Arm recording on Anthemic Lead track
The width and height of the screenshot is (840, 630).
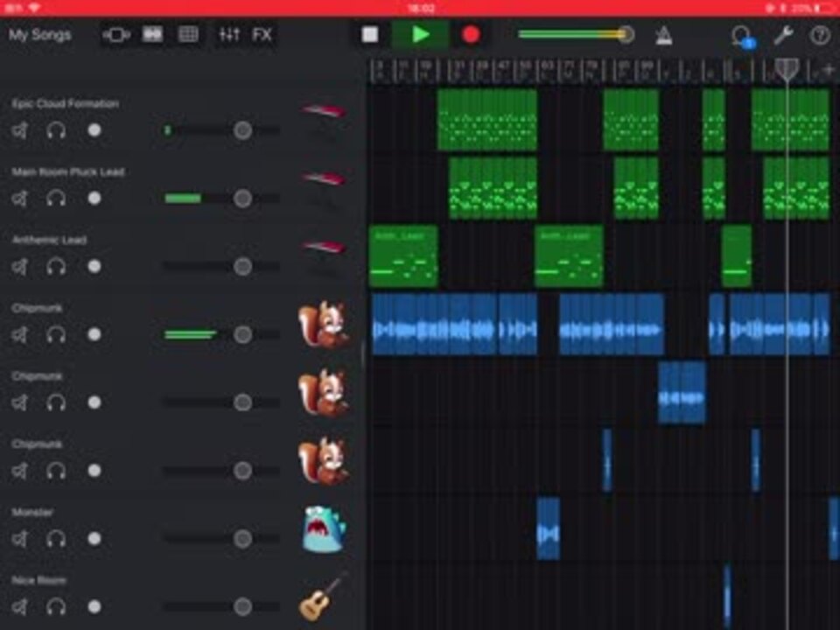[x=94, y=266]
